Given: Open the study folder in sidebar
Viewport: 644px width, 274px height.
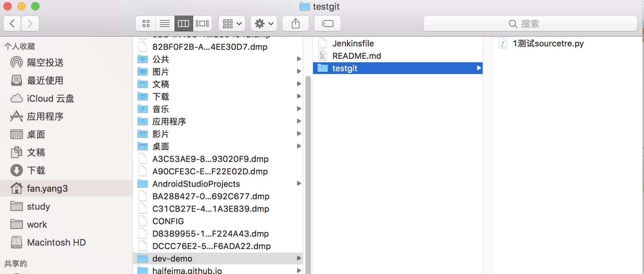Looking at the screenshot, I should click(x=66, y=206).
